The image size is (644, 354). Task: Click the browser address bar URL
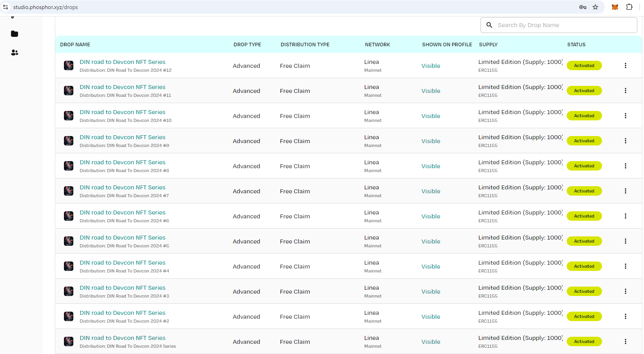coord(45,7)
